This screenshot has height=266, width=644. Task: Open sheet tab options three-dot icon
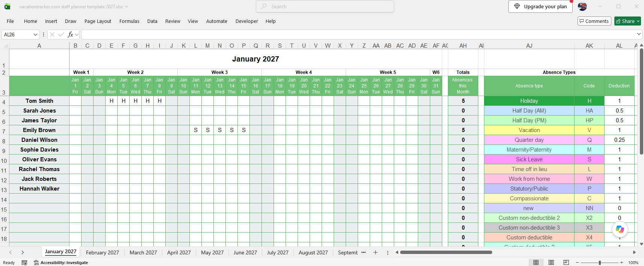(x=388, y=252)
